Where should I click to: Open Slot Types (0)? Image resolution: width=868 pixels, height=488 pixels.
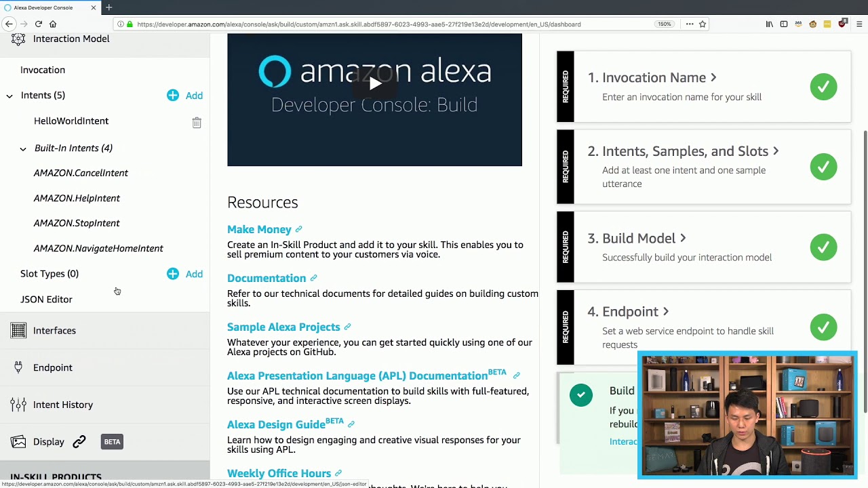point(50,273)
